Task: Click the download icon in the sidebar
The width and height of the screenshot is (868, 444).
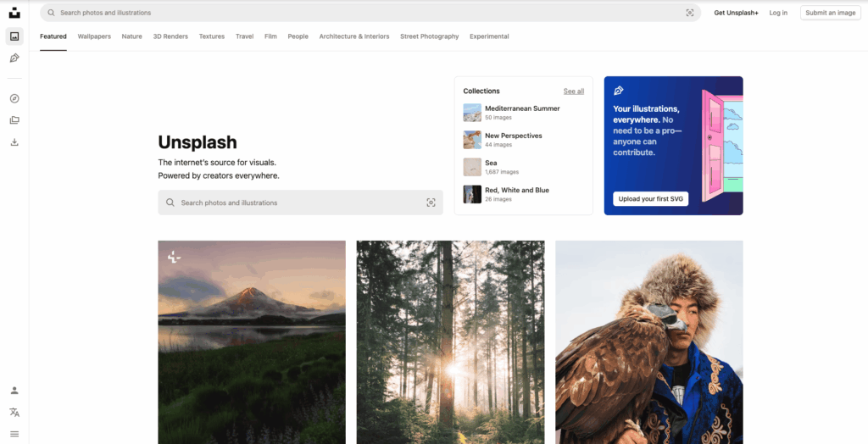Action: coord(14,142)
